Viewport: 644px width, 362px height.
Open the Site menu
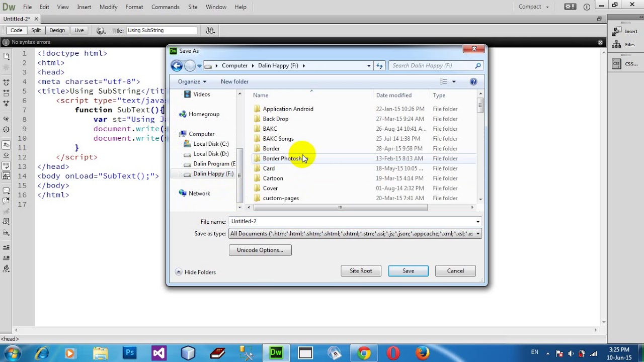click(193, 7)
